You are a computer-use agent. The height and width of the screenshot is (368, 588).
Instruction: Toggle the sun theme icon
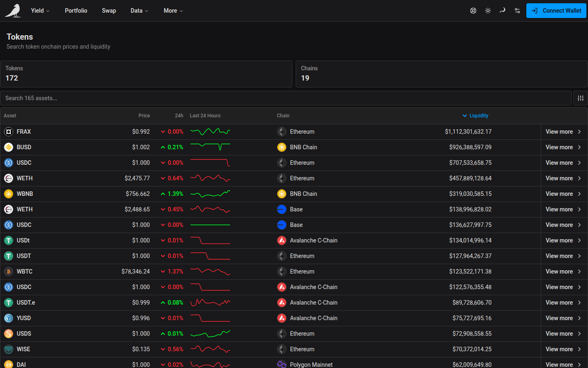tap(488, 11)
